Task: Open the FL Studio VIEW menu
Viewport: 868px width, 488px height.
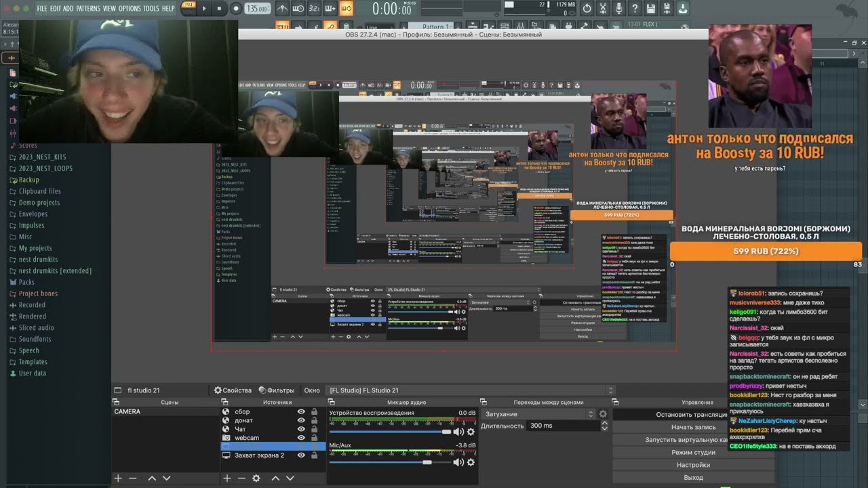Action: pyautogui.click(x=109, y=9)
